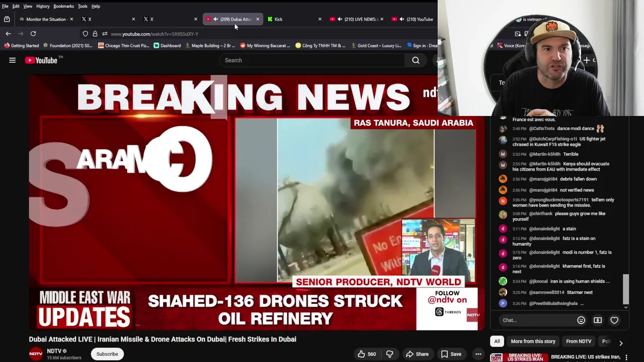644x362 pixels.
Task: Go back to previous page
Action: click(8, 34)
